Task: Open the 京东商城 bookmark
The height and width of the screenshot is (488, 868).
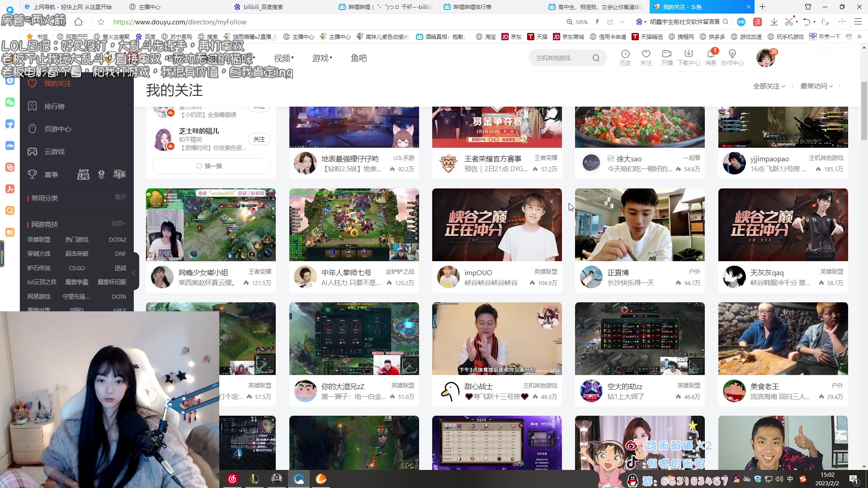Action: [569, 37]
